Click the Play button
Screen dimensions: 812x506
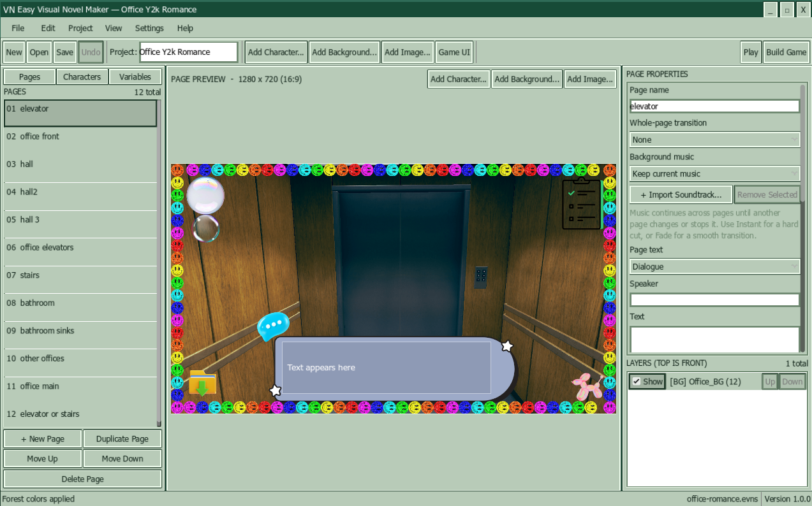[x=751, y=52]
